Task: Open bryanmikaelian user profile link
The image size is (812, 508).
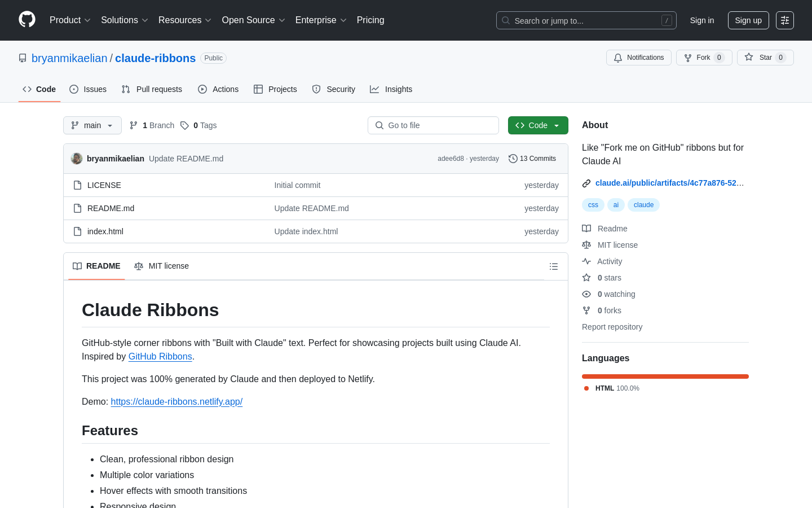Action: [69, 58]
